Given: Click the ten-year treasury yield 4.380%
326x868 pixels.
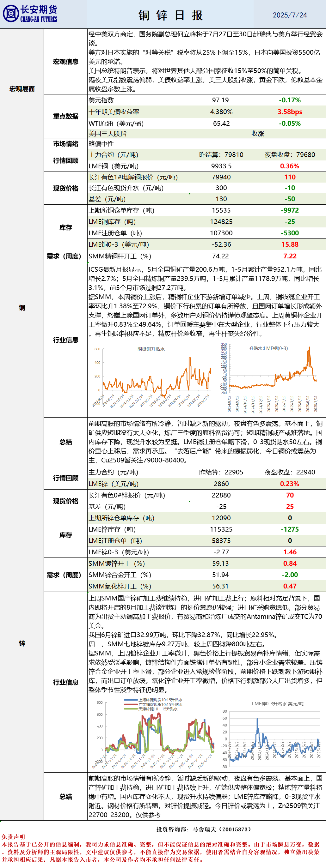Looking at the screenshot, I should click(x=221, y=112).
